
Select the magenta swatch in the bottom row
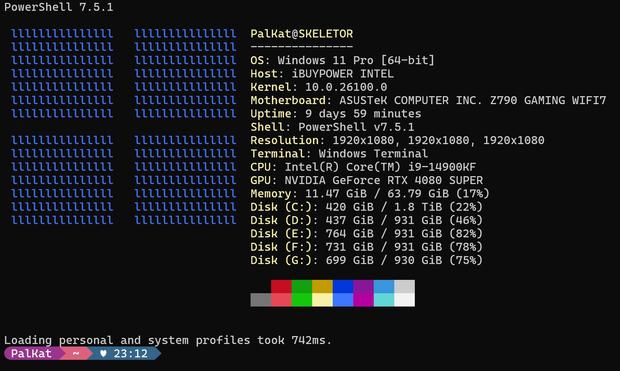coord(364,300)
